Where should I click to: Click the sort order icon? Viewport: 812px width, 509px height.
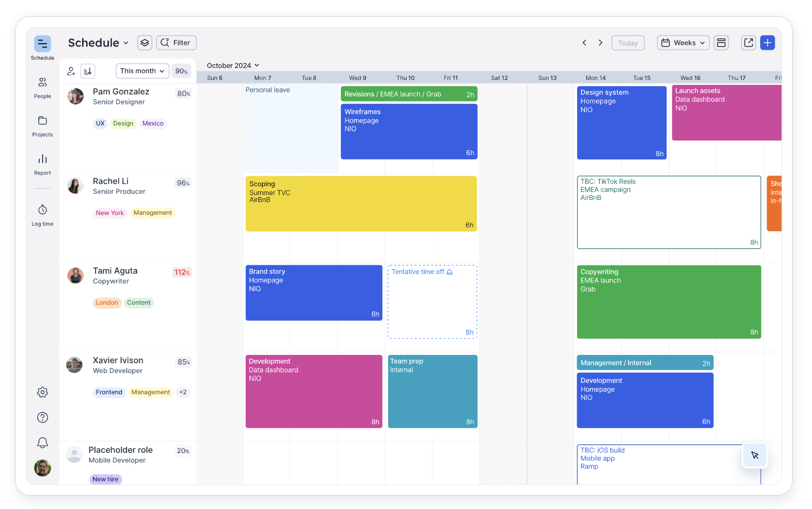click(88, 71)
